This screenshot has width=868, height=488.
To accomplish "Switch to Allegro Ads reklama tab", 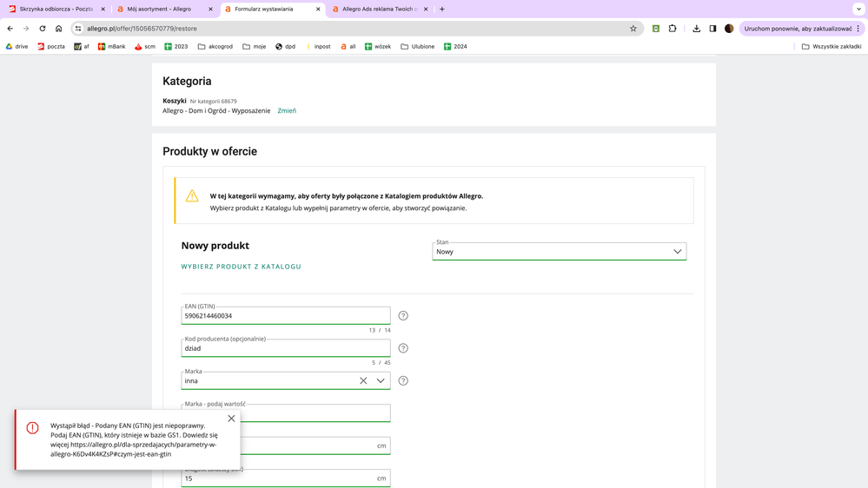I will click(x=379, y=9).
